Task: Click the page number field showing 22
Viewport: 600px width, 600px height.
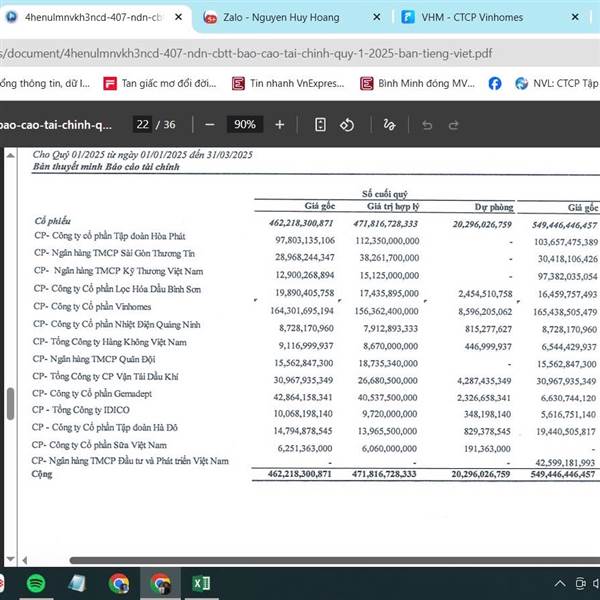Action: coord(142,124)
